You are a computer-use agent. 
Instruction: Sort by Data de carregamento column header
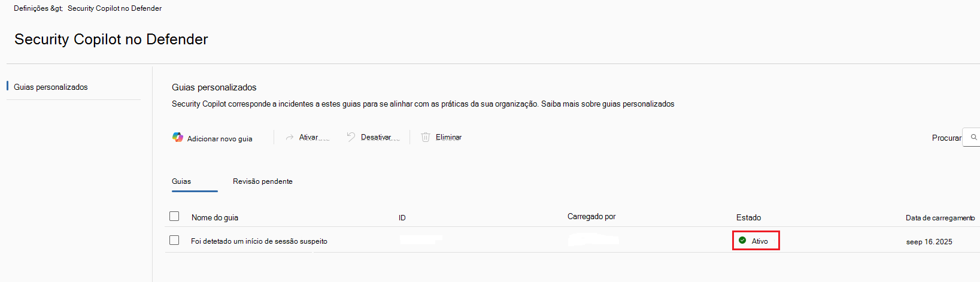(x=940, y=218)
